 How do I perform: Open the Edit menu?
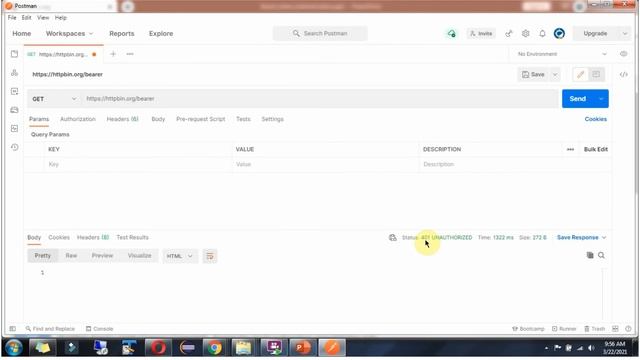(x=27, y=18)
